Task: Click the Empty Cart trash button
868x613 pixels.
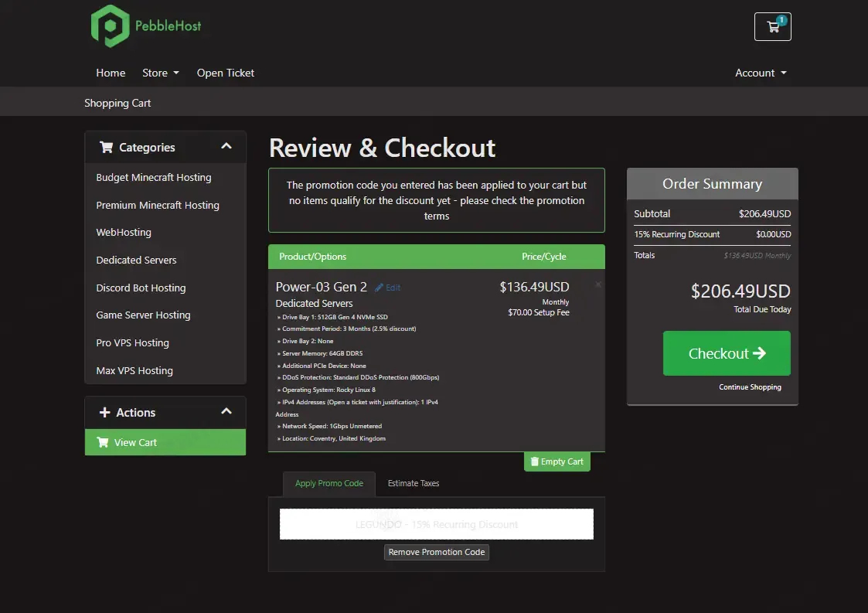Action: tap(557, 461)
